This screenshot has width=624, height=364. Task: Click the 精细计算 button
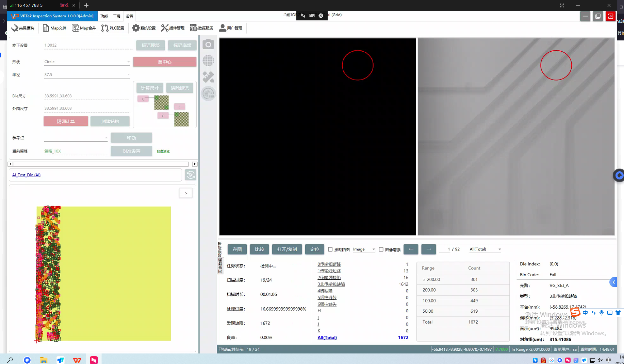66,121
